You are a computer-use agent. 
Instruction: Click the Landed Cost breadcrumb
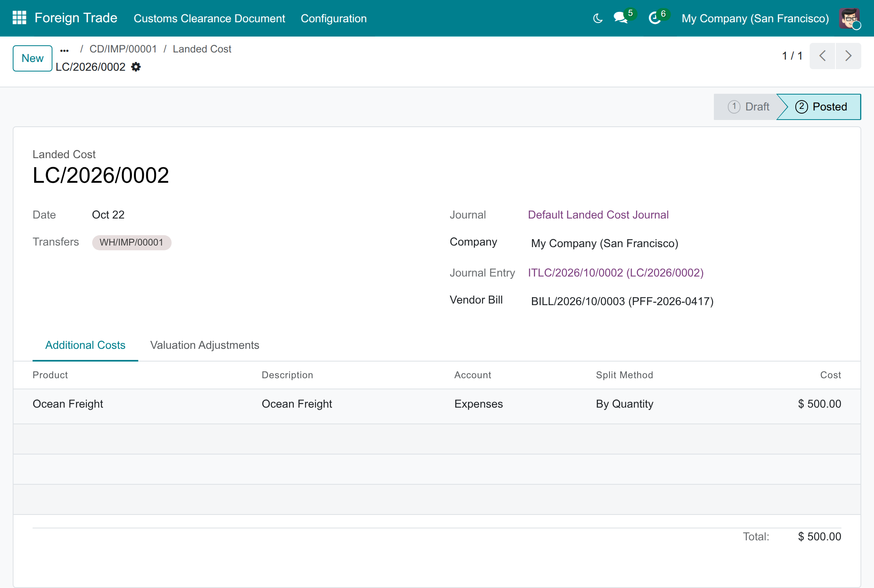[x=202, y=49]
